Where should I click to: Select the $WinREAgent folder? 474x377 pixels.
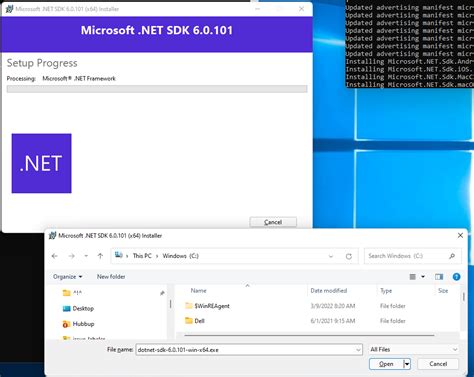point(212,306)
